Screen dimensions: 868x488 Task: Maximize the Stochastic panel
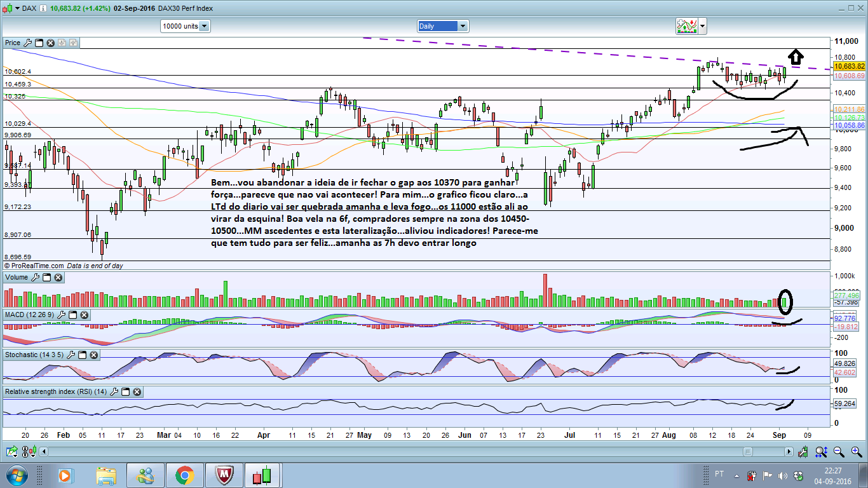pos(83,354)
